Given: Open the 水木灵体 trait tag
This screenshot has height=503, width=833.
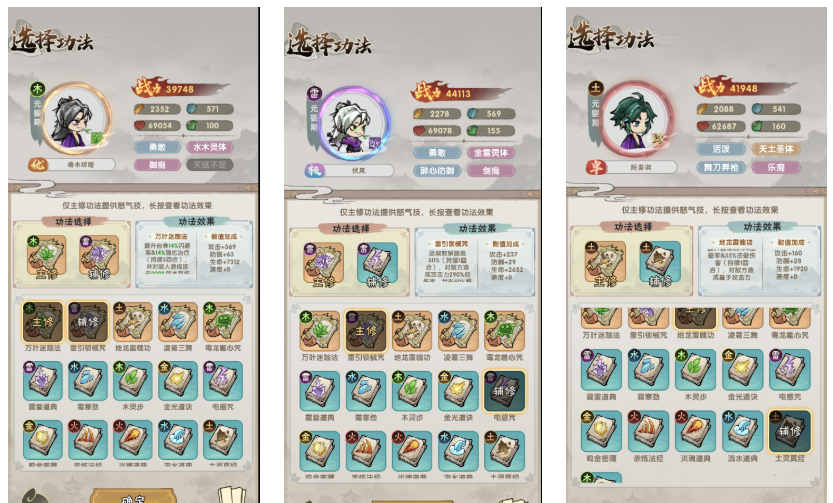Looking at the screenshot, I should (209, 147).
